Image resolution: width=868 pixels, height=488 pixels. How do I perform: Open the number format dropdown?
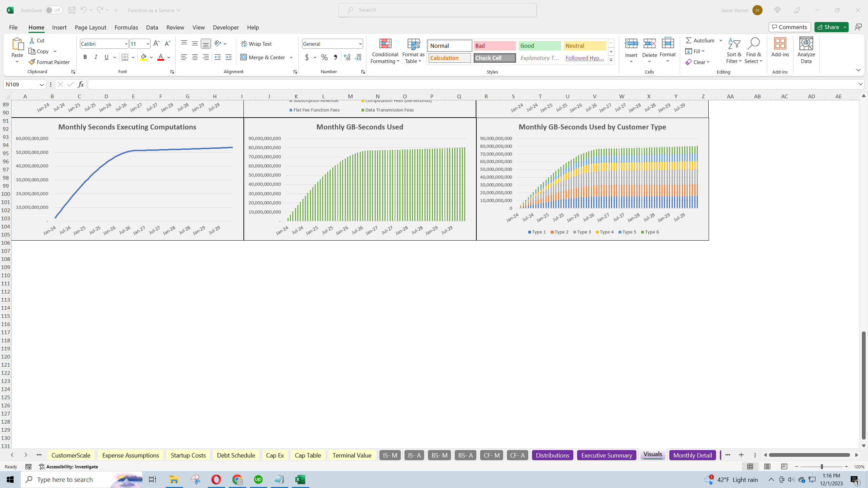click(x=360, y=44)
